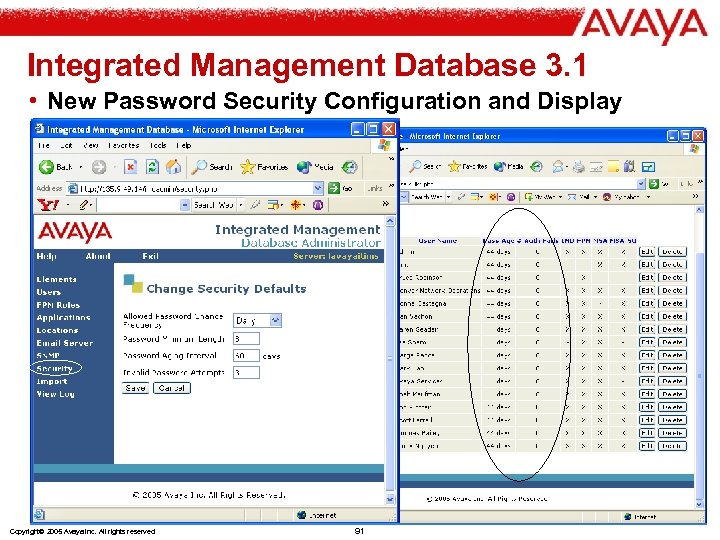This screenshot has height=540, width=720.
Task: Click Search magnifier in rear window toolbar
Action: tap(415, 166)
